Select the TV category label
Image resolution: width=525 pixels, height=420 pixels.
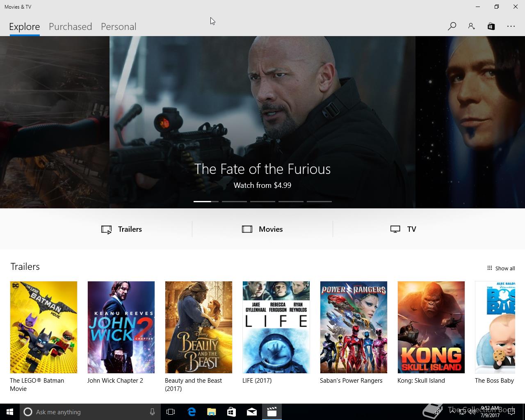(412, 229)
